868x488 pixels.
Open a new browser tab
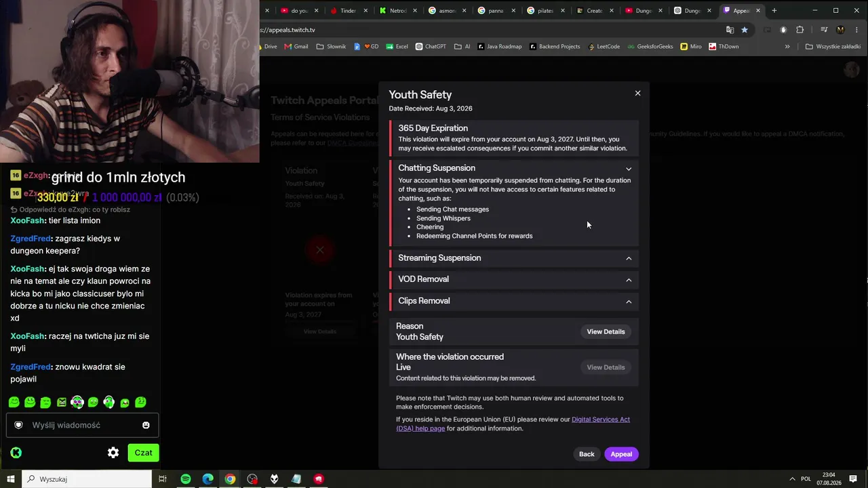click(774, 11)
